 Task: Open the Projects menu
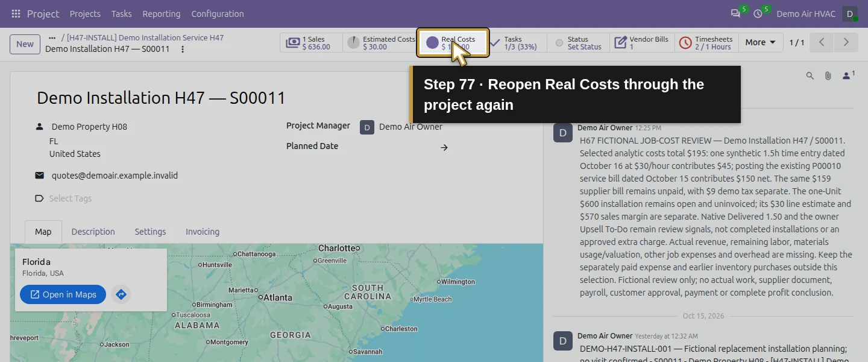coord(85,13)
